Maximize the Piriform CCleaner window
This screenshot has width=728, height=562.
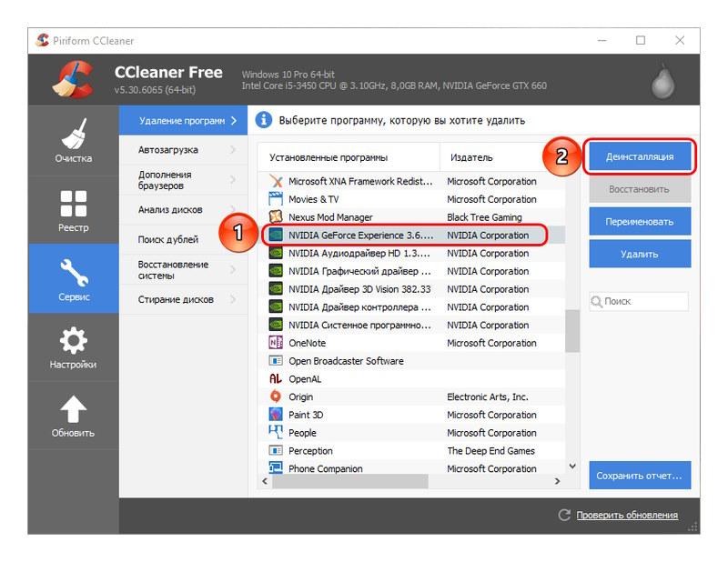[641, 40]
